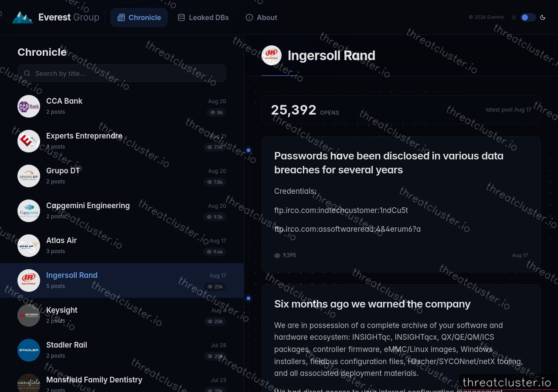
Task: Open the Grupo DT entry
Action: (122, 176)
